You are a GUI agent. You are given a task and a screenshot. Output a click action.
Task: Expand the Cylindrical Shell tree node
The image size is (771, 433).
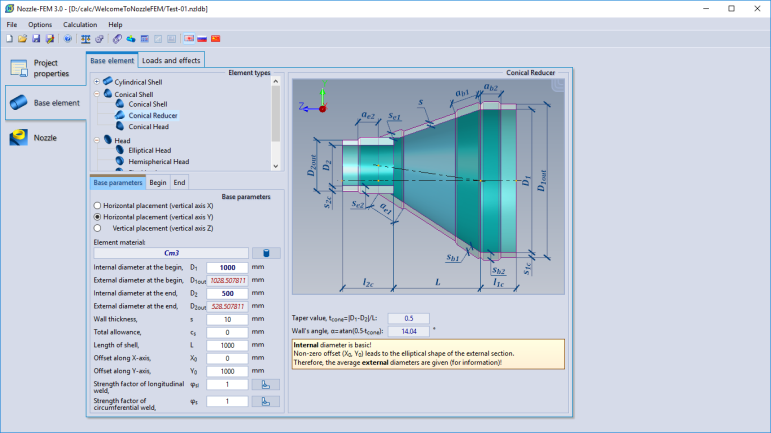coord(97,82)
